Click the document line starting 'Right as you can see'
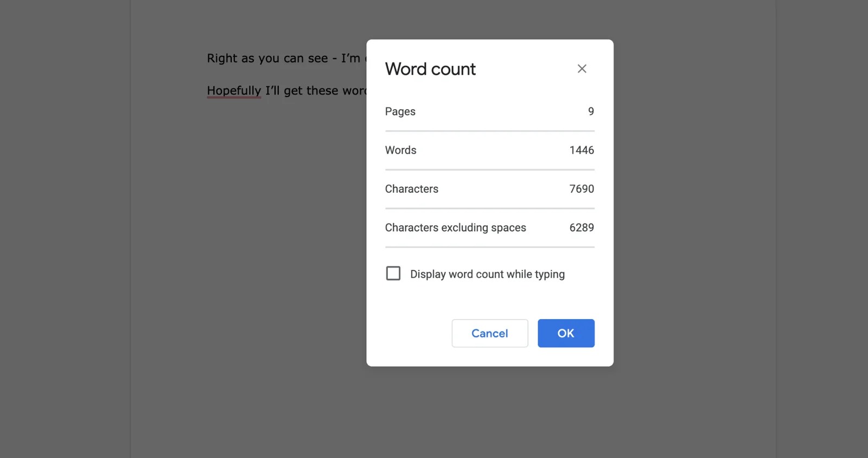 (x=286, y=58)
